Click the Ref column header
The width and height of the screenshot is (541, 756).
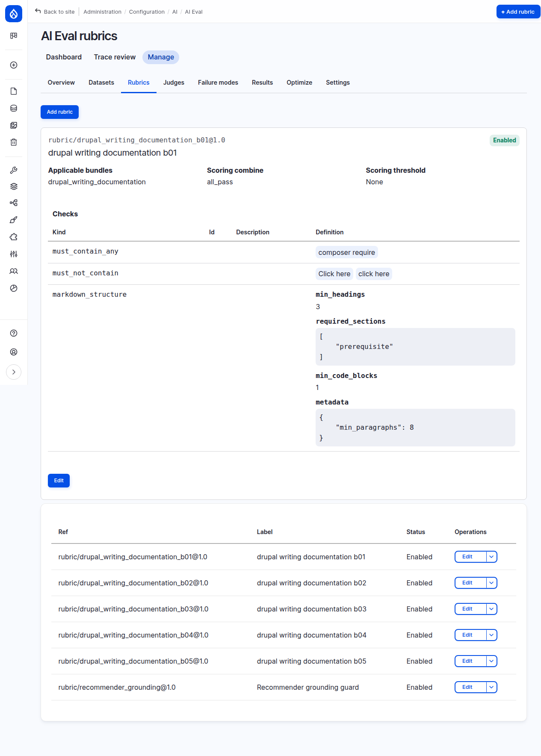[x=63, y=532]
